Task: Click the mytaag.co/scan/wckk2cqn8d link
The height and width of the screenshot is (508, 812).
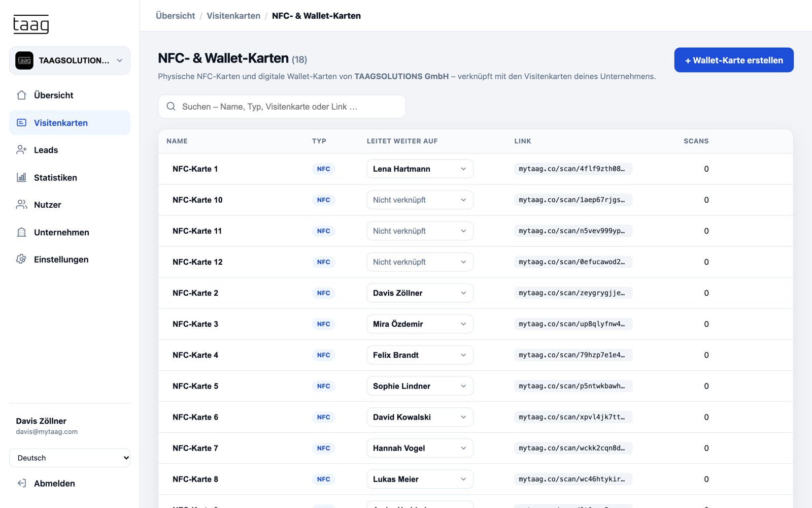Action: click(x=572, y=448)
